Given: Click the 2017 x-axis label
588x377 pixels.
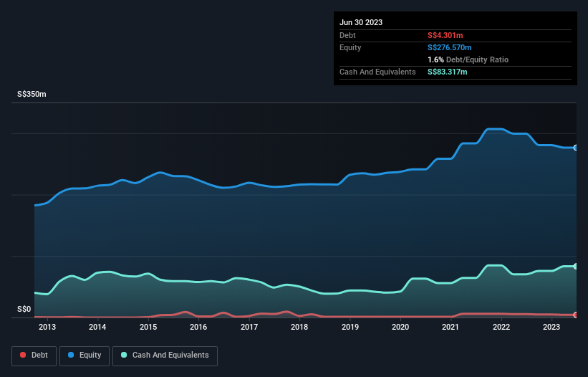Looking at the screenshot, I should (x=249, y=327).
